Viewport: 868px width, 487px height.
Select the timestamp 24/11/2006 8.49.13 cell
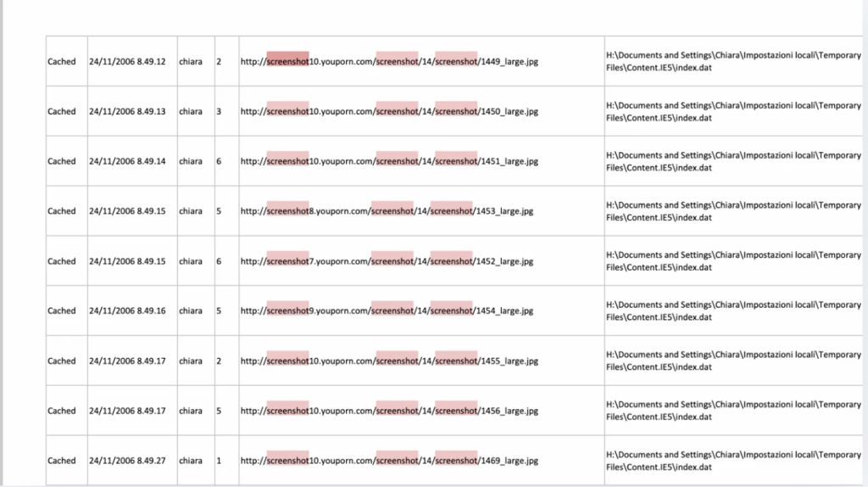(127, 111)
